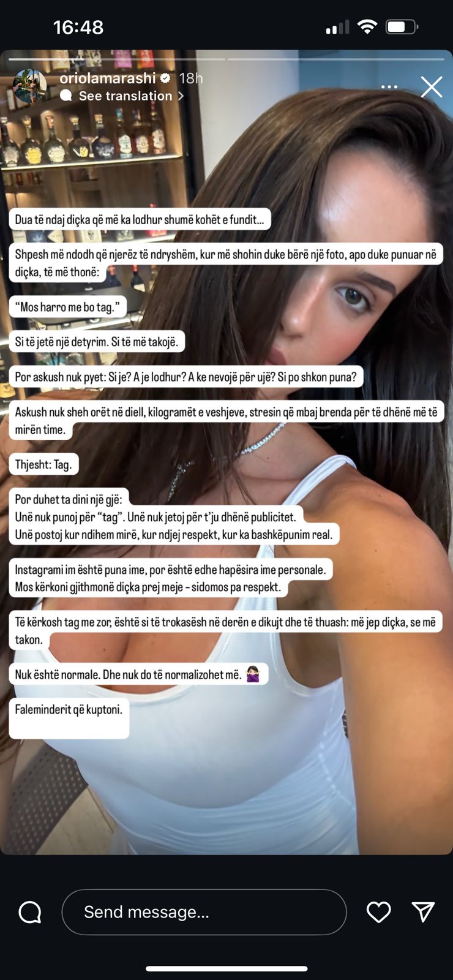453x980 pixels.
Task: Tap the 'Thjesht: Tag.' text sticker
Action: pos(43,464)
